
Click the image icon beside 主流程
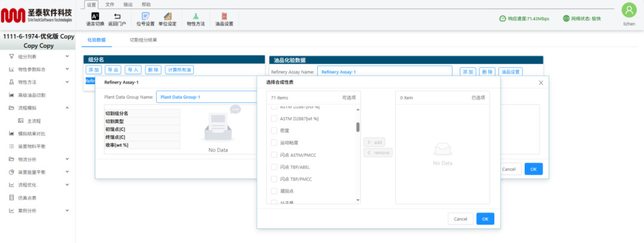(20, 121)
